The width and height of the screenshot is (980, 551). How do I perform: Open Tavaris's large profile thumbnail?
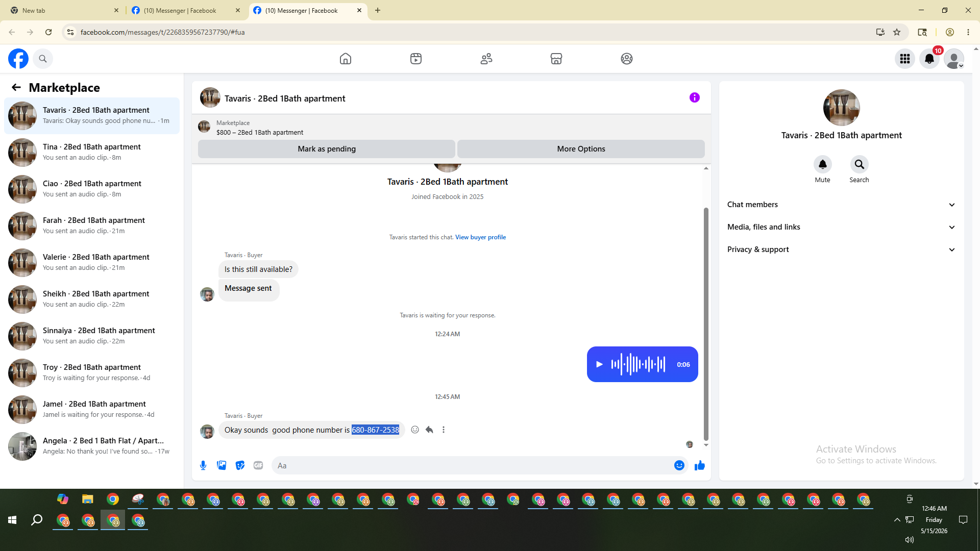click(x=842, y=108)
